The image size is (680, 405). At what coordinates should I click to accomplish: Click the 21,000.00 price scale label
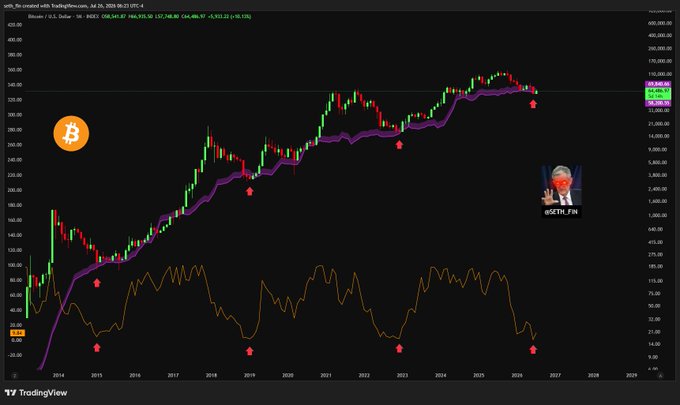tap(658, 124)
